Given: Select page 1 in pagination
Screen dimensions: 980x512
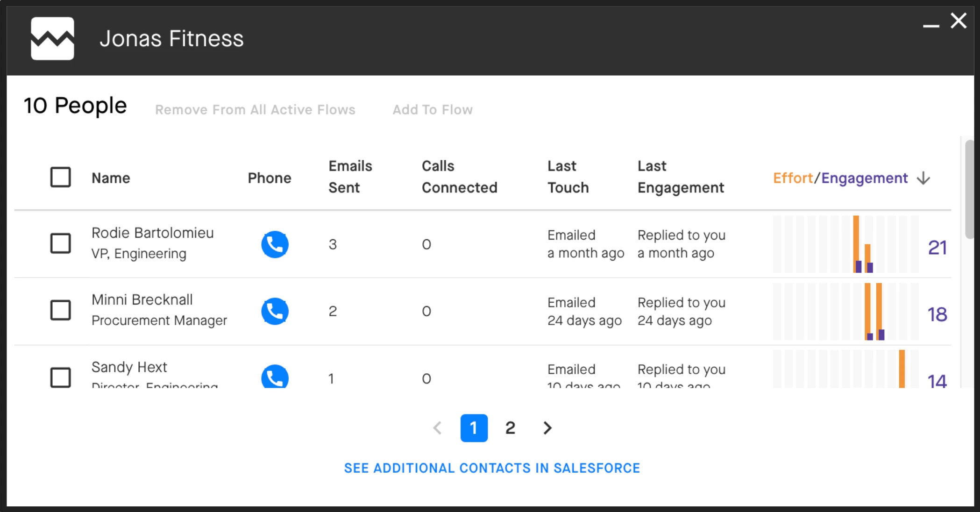Looking at the screenshot, I should click(x=474, y=427).
